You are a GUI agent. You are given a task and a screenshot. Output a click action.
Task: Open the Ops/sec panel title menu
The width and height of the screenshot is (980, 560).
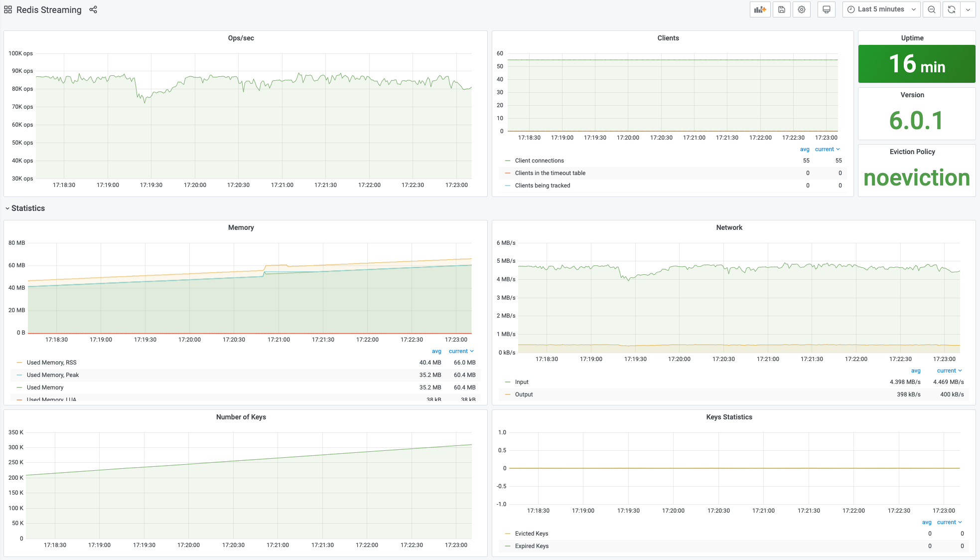tap(241, 38)
